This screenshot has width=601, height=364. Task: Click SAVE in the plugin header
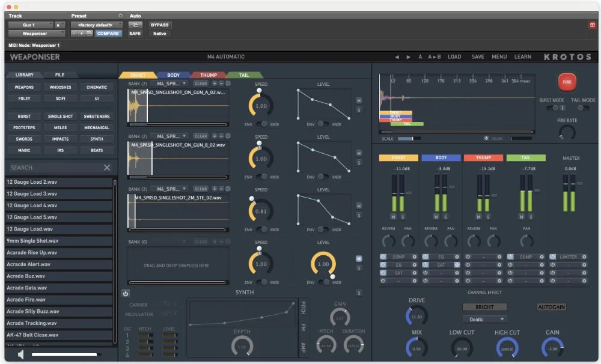point(478,56)
